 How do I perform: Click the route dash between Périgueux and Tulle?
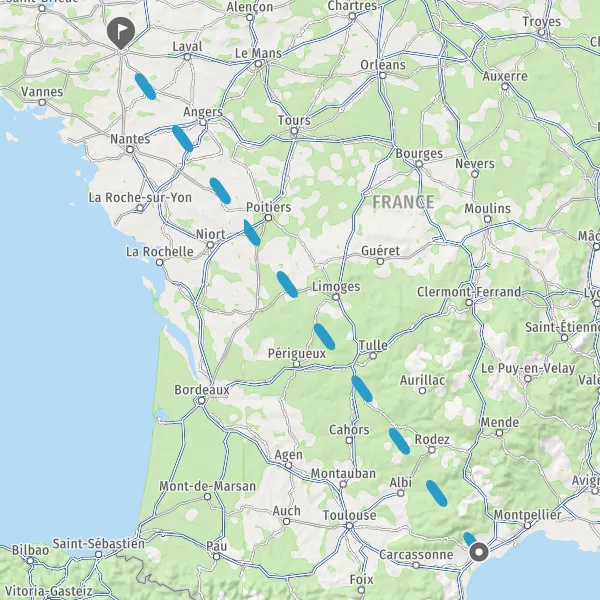(324, 337)
